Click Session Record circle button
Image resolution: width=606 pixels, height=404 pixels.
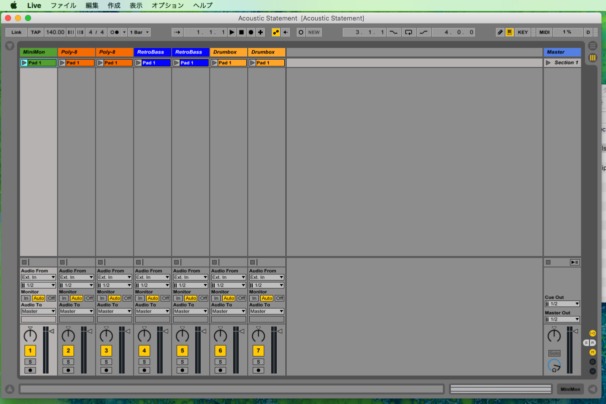tap(301, 32)
